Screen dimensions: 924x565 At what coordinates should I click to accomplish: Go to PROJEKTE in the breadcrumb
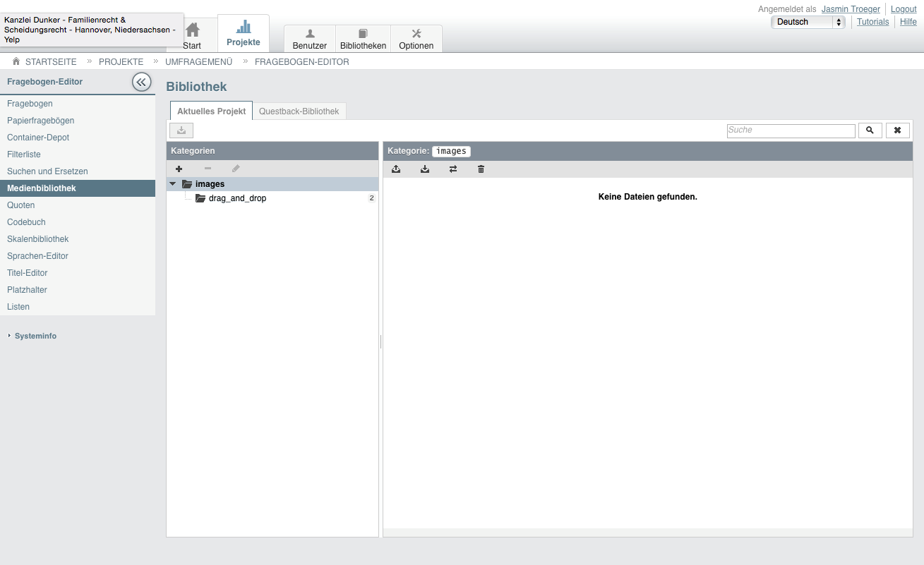coord(121,62)
